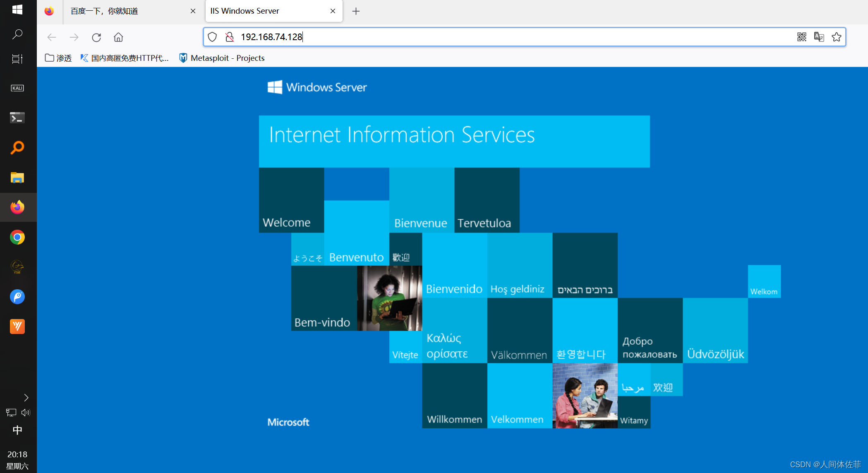
Task: Click the QR code icon in address bar
Action: [x=801, y=37]
